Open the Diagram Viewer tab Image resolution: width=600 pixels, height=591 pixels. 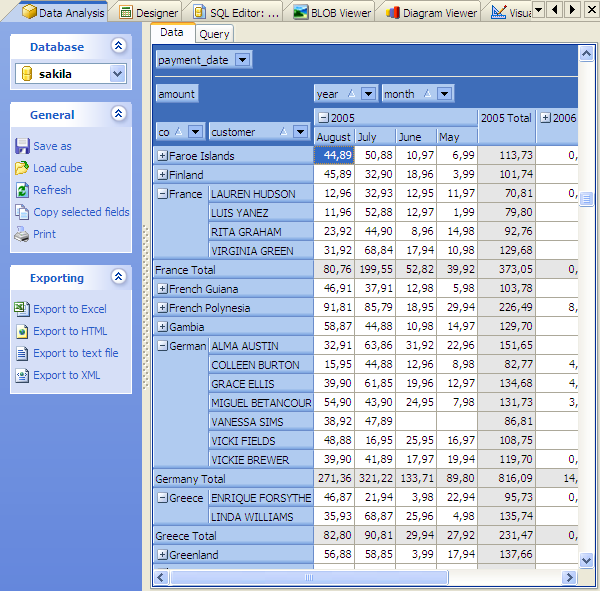tap(432, 13)
